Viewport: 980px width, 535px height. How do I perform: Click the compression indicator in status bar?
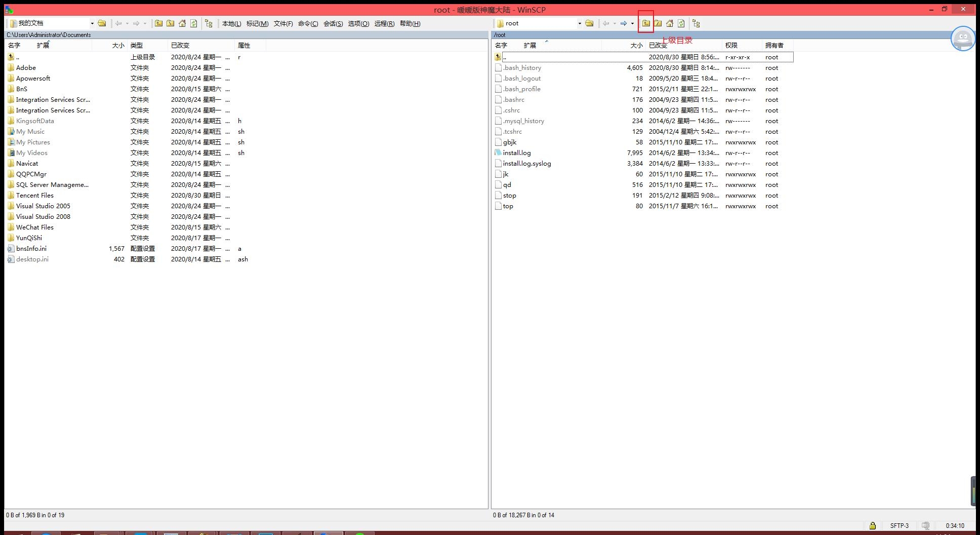point(926,525)
